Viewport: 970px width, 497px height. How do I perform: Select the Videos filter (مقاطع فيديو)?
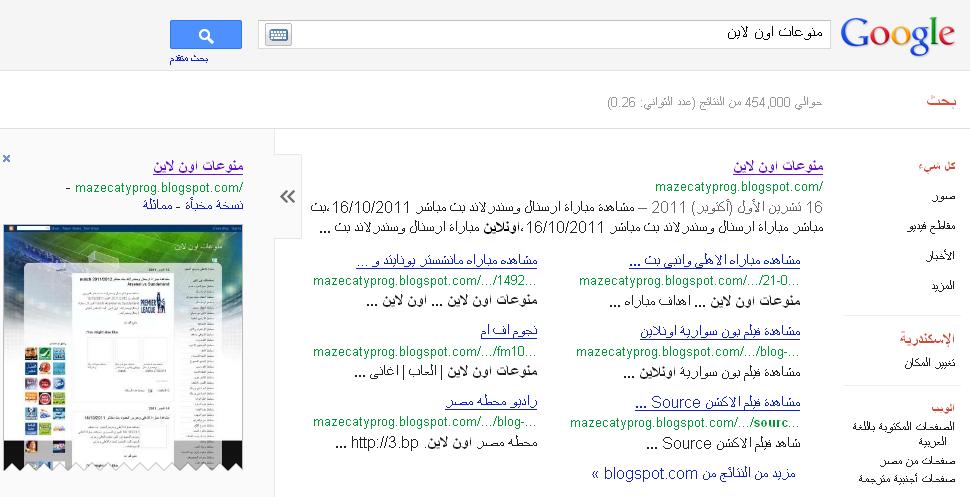tap(931, 227)
